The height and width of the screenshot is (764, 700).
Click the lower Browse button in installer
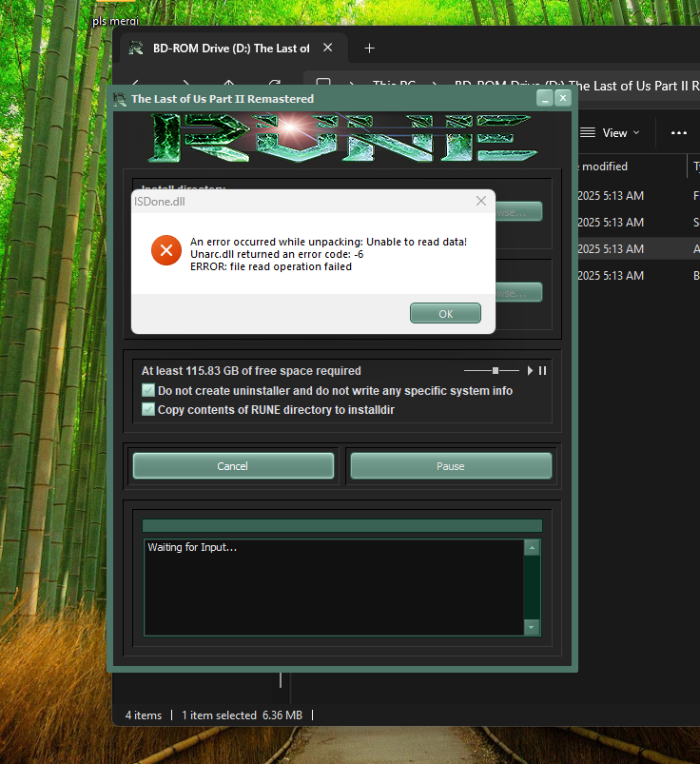(517, 292)
